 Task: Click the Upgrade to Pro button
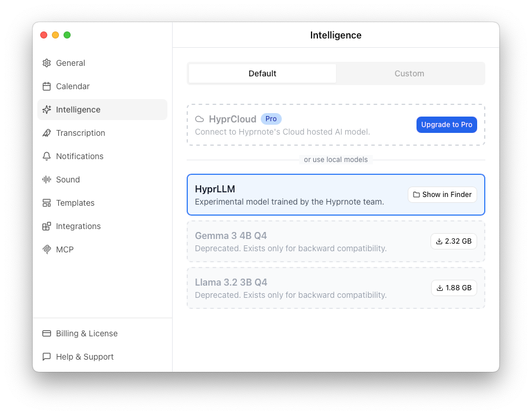point(447,125)
